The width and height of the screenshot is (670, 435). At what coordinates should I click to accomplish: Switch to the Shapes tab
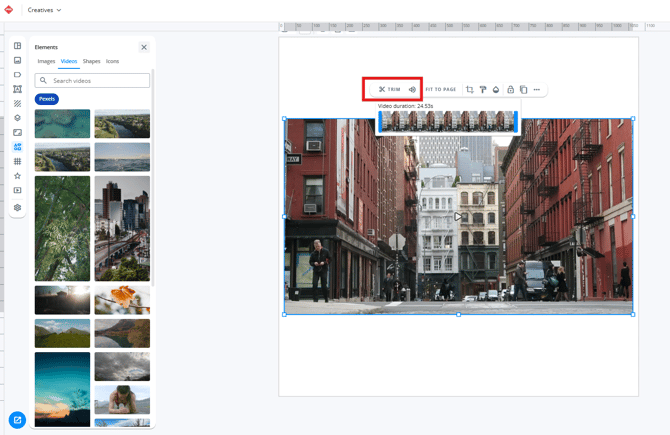(x=91, y=61)
